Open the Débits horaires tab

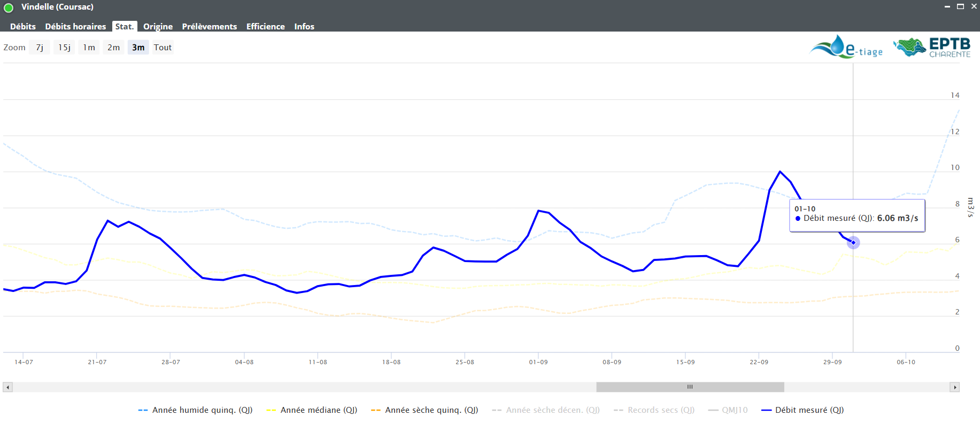75,27
